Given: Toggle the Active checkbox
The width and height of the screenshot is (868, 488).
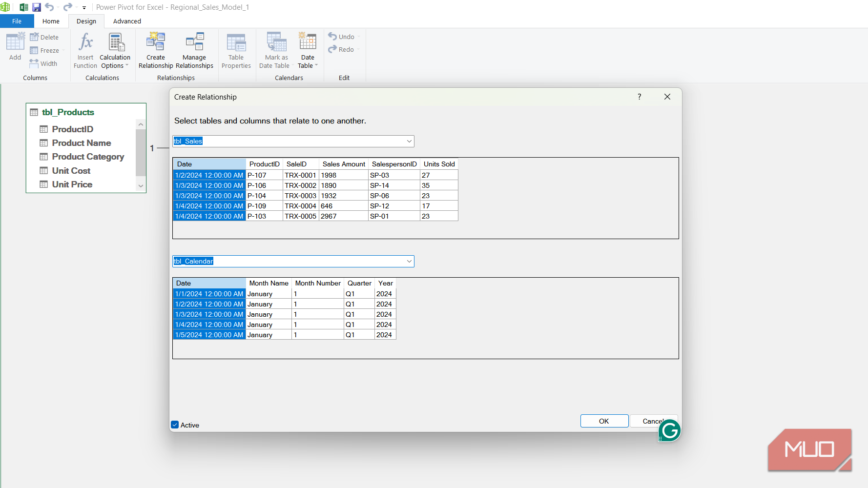Looking at the screenshot, I should (x=175, y=425).
